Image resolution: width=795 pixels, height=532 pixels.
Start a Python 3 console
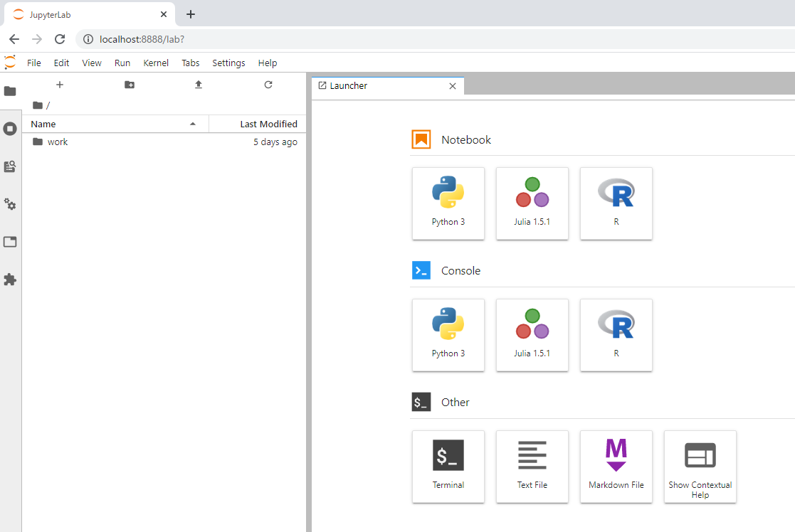click(448, 335)
